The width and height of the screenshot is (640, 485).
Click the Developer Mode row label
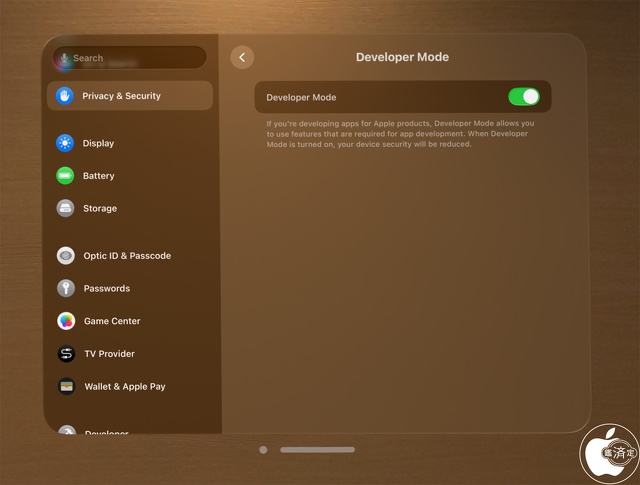[301, 97]
